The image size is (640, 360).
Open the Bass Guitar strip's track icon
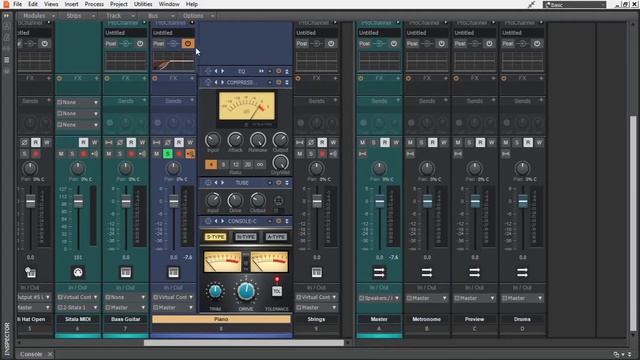(126, 272)
